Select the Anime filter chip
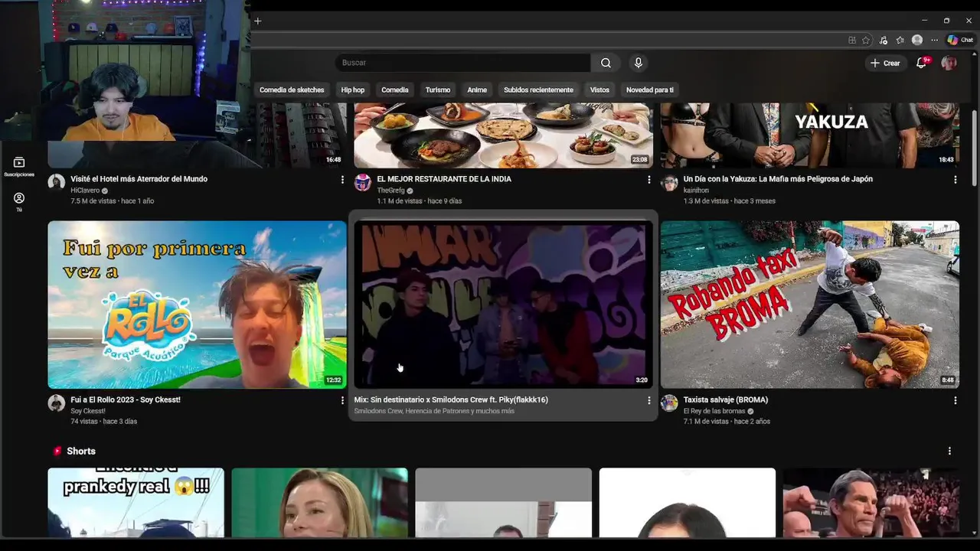The height and width of the screenshot is (551, 980). (477, 90)
